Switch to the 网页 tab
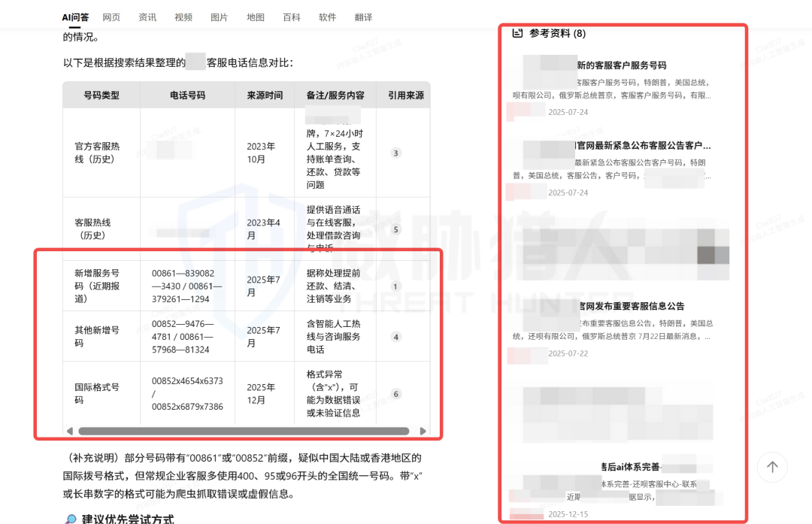812x524 pixels. click(x=111, y=17)
